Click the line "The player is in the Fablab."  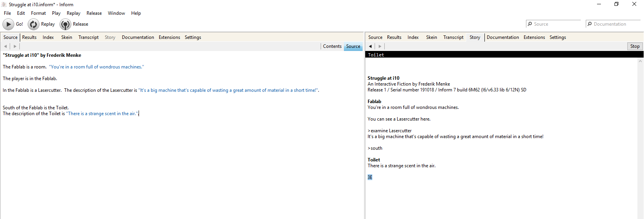pos(30,79)
